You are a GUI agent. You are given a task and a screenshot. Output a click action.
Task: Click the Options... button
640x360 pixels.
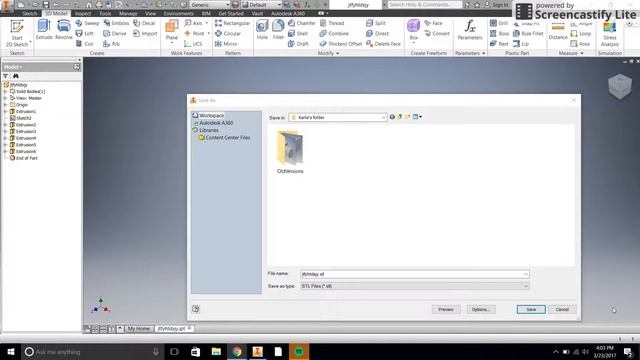[x=481, y=309]
